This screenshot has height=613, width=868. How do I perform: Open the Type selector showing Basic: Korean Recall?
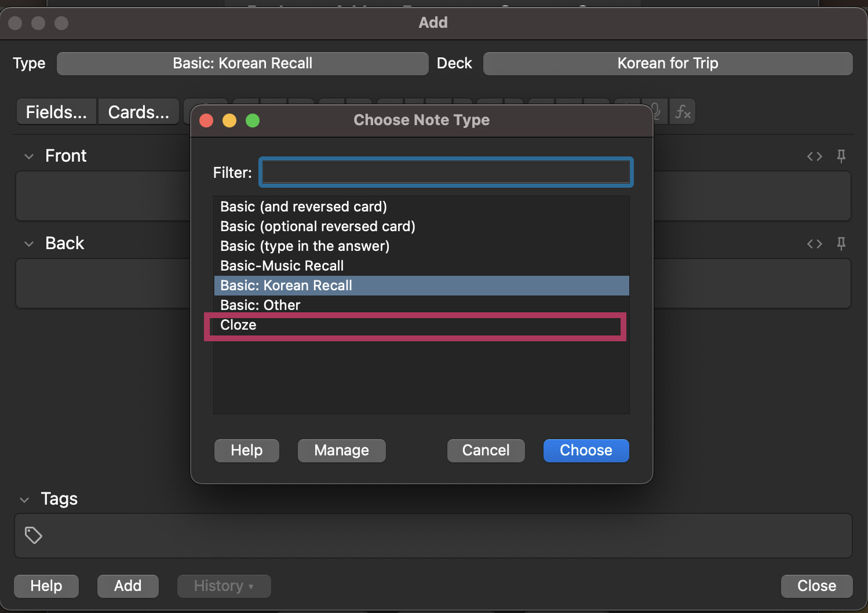[x=242, y=63]
